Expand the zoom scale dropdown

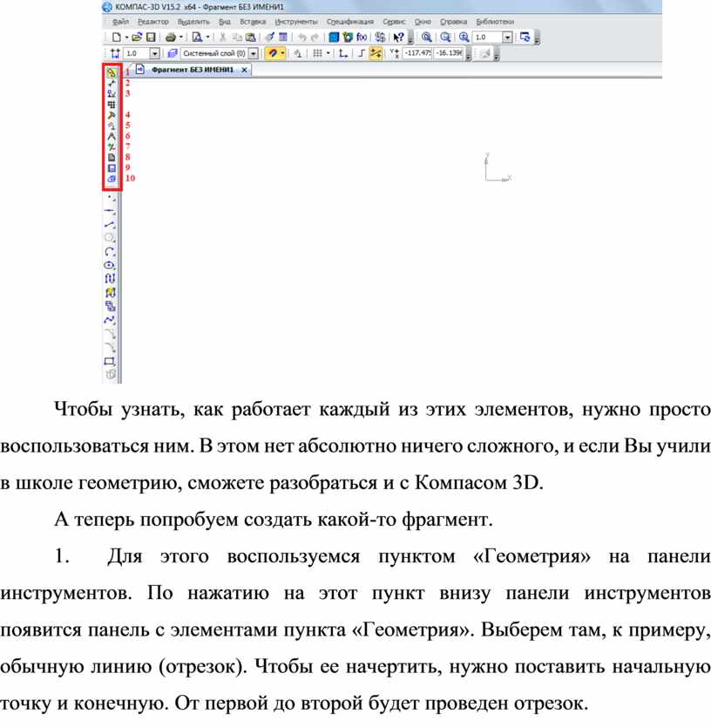[x=507, y=38]
